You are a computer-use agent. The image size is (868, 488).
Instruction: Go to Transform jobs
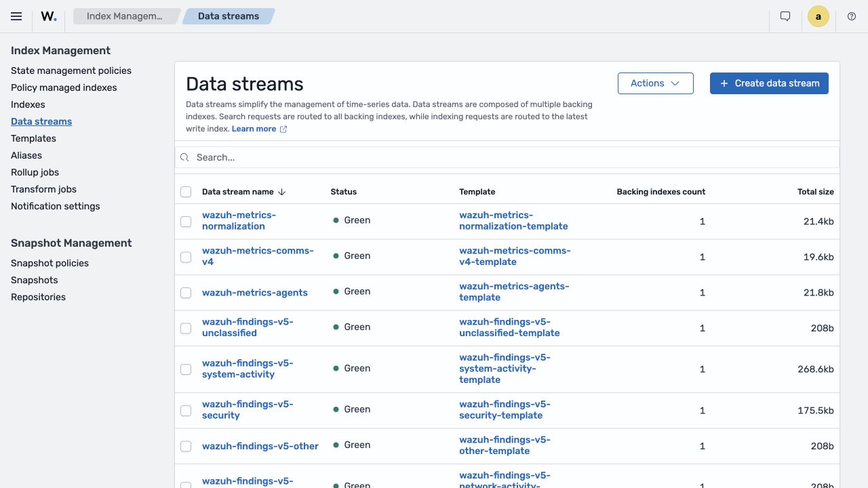tap(43, 189)
